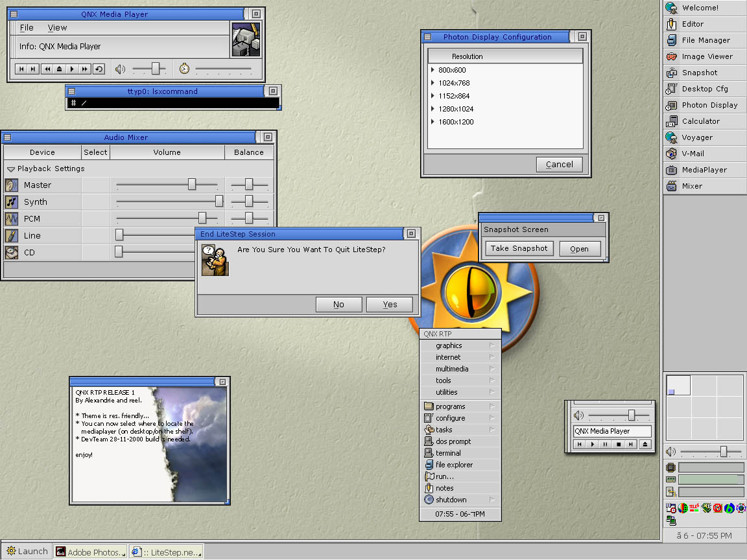Click the Master volume slider in Audio Mixer

[x=167, y=185]
